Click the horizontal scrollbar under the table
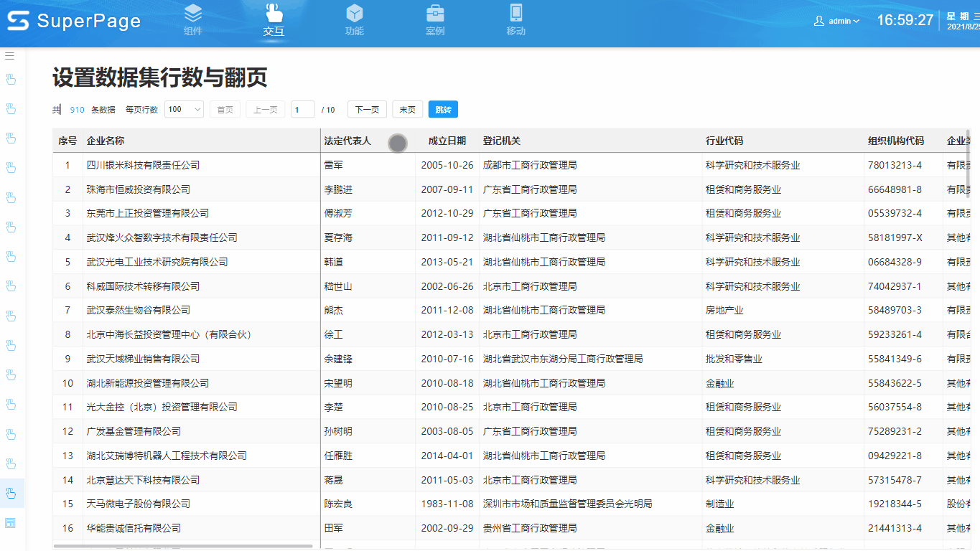Viewport: 980px width, 551px height. pos(183,546)
